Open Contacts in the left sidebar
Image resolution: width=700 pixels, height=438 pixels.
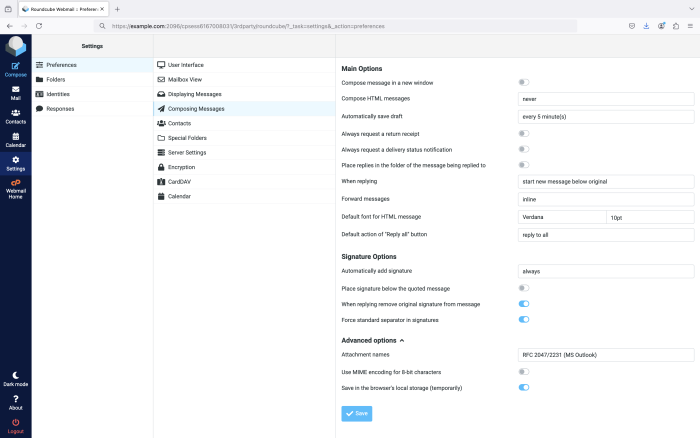16,117
